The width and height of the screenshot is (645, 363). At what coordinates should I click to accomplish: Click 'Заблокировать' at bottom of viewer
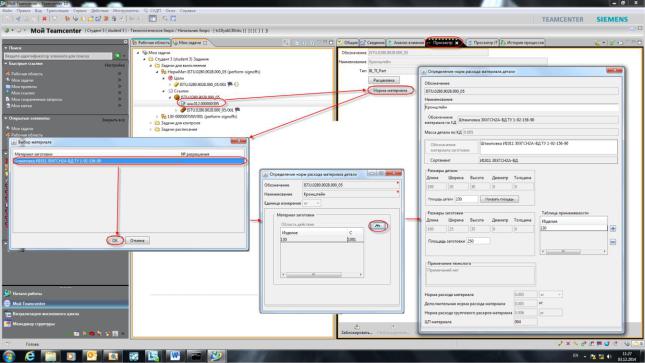tap(356, 330)
